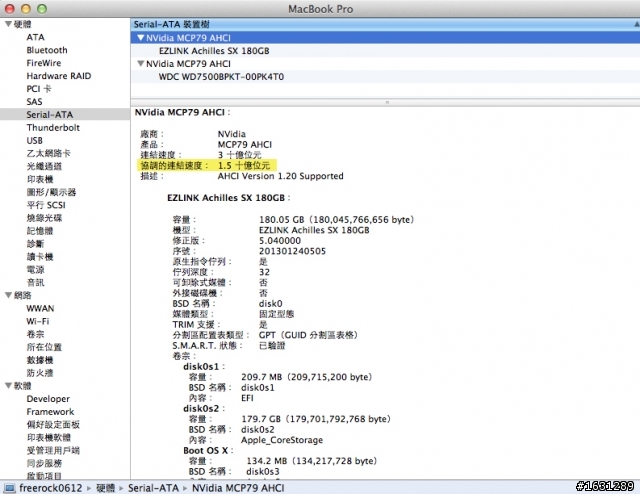This screenshot has width=640, height=494.
Task: Select EZLINK Achilles SX 180GB device row
Action: (x=385, y=51)
